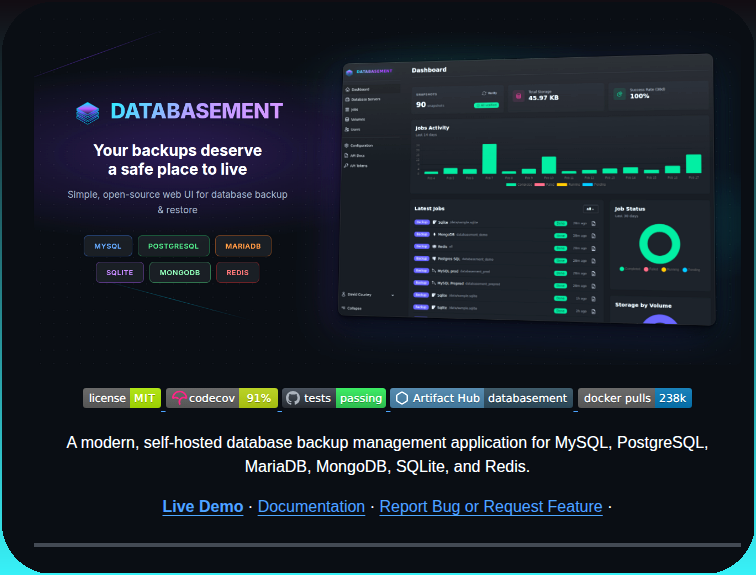This screenshot has height=575, width=756.
Task: Click the user avatar icon beside David Courtey
Action: 344,294
